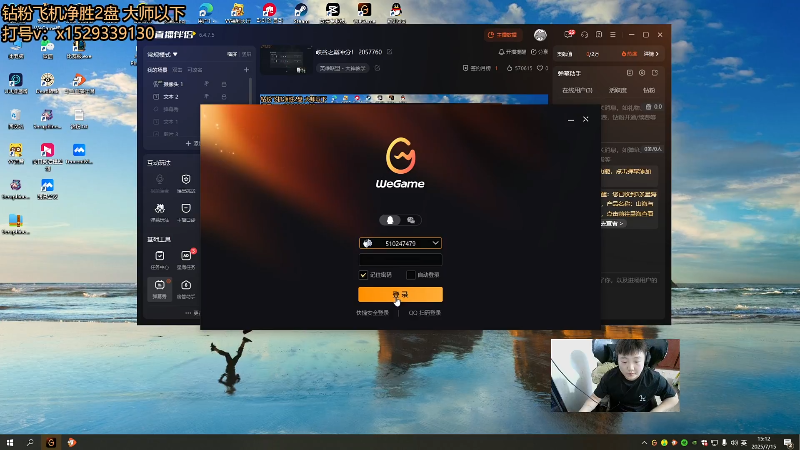Screen dimensions: 800x450
Task: Minimize the WeGame login window
Action: tap(571, 119)
